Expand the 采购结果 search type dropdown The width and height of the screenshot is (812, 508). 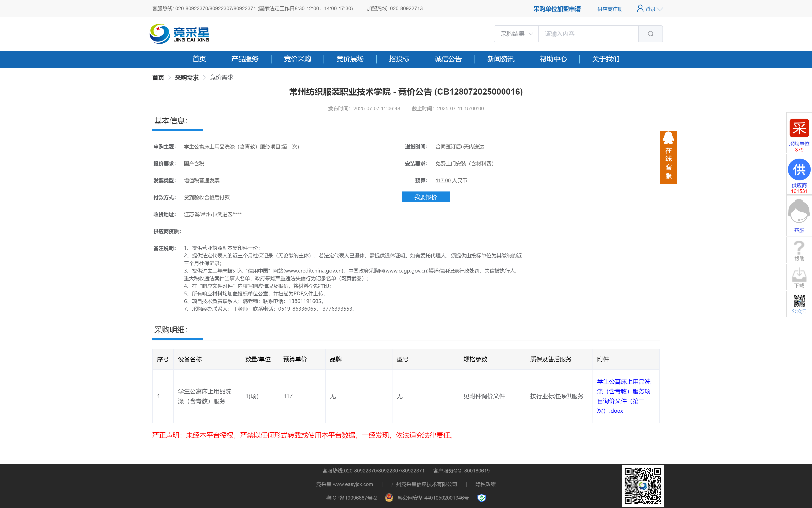(x=516, y=34)
